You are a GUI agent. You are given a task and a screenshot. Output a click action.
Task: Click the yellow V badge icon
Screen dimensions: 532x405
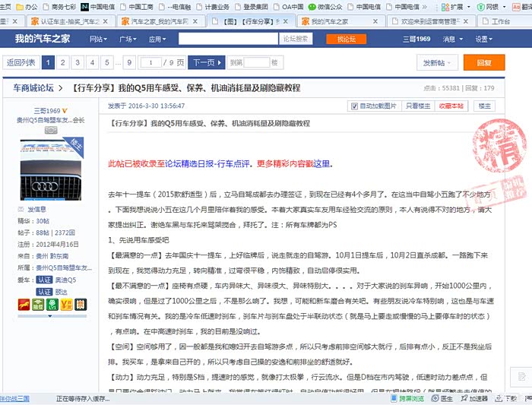(66, 305)
